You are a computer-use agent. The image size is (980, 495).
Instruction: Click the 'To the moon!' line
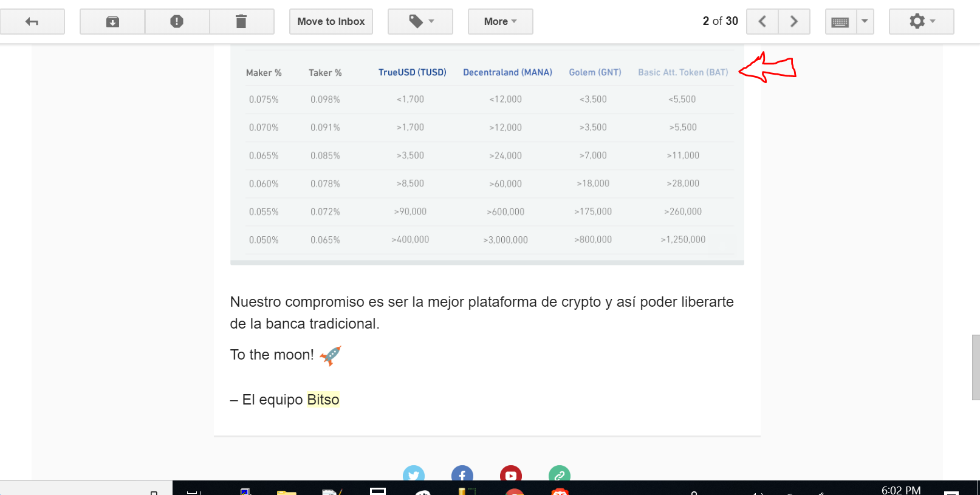272,355
